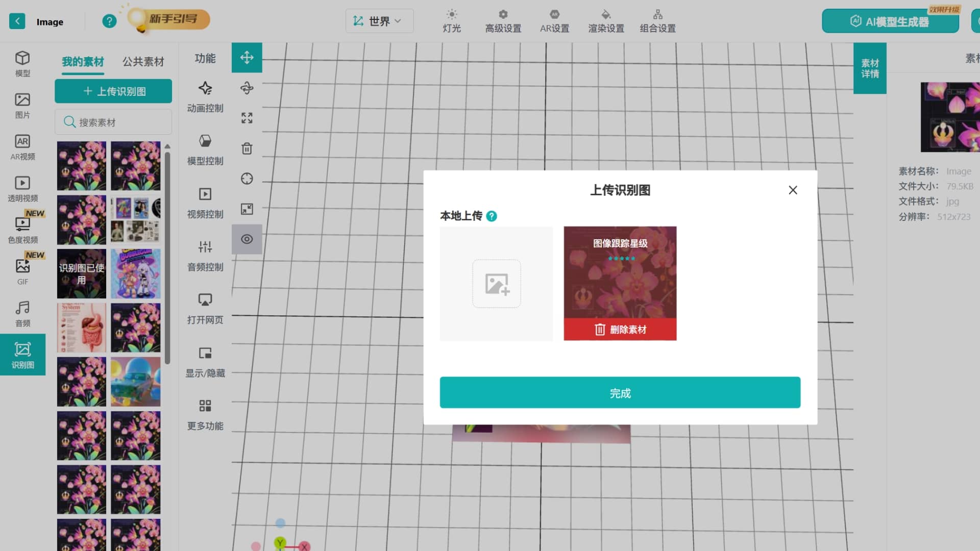Click 删除素材 delete material button
980x551 pixels.
tap(620, 330)
